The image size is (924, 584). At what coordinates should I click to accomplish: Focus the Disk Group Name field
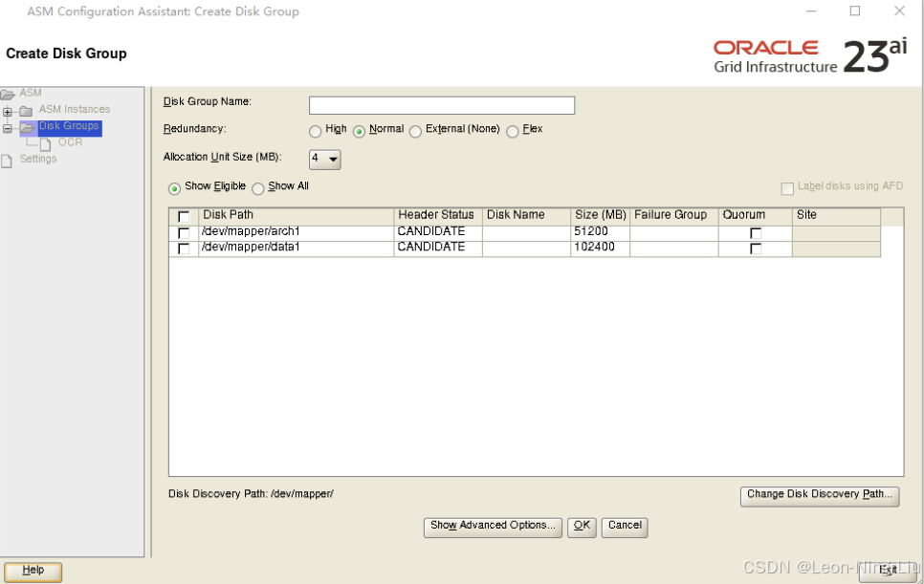coord(441,105)
